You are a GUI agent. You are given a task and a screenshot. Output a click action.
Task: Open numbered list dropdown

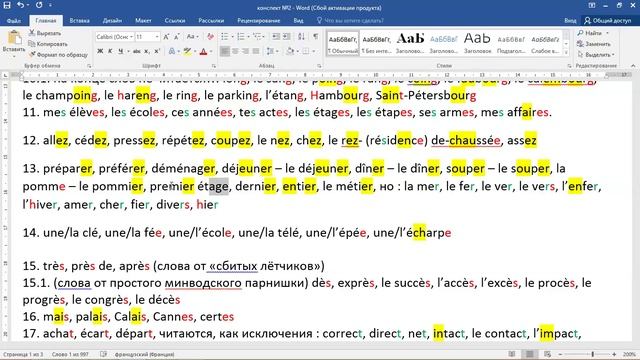[248, 37]
